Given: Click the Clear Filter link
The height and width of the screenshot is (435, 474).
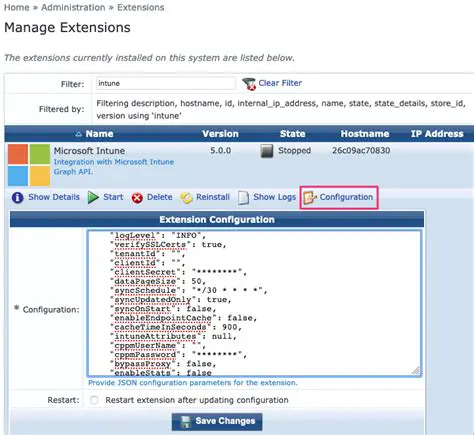Looking at the screenshot, I should [x=280, y=83].
